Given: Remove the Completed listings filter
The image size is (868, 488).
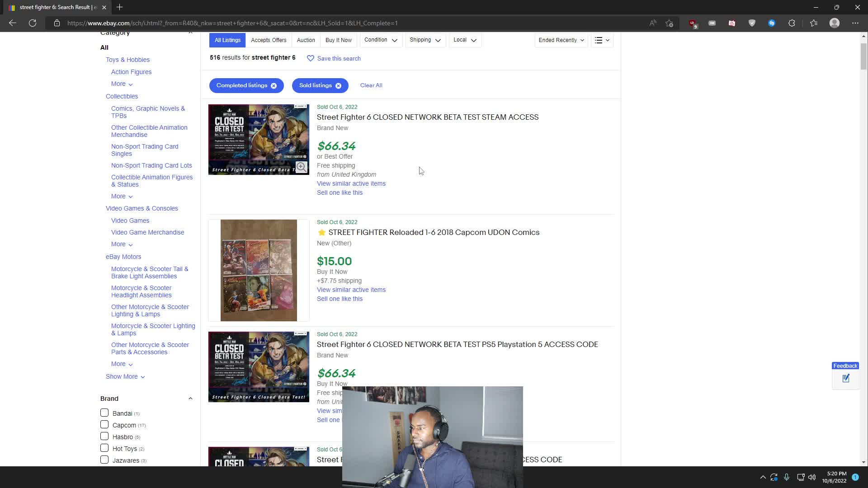Looking at the screenshot, I should coord(274,85).
